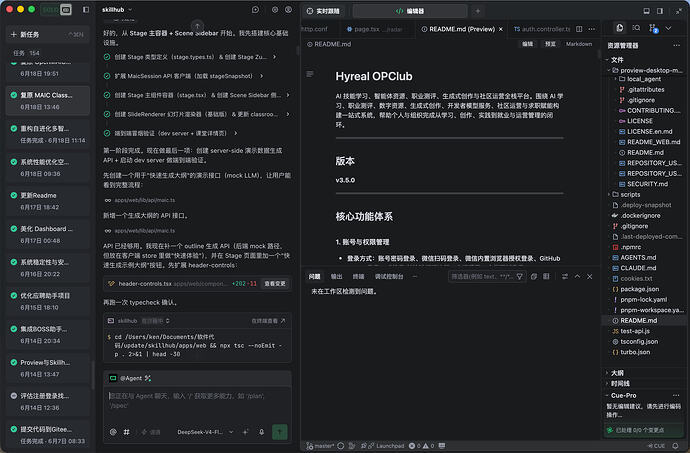690x453 pixels.
Task: Open skillhub terminal block in external view
Action: [268, 321]
